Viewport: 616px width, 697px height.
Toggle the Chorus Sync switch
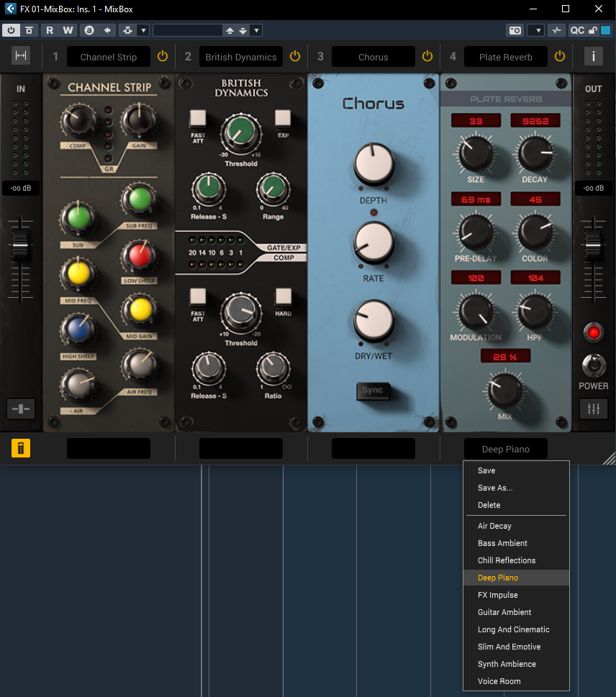[373, 391]
